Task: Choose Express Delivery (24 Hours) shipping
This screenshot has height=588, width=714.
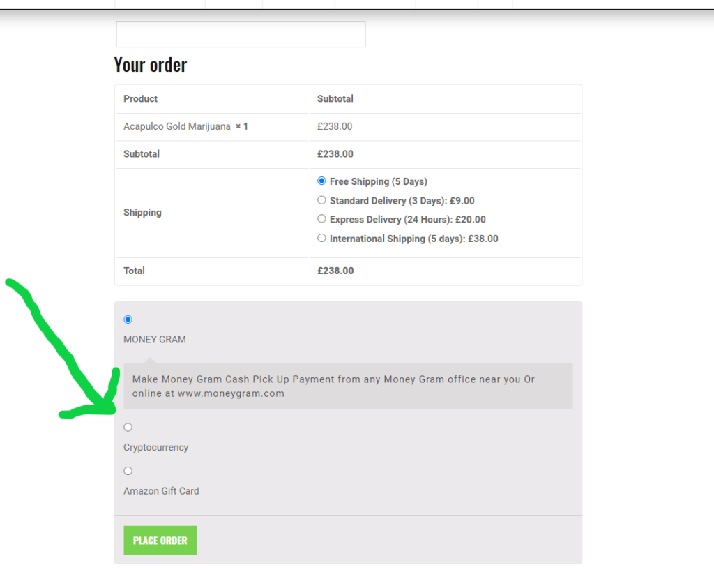Action: click(x=321, y=219)
